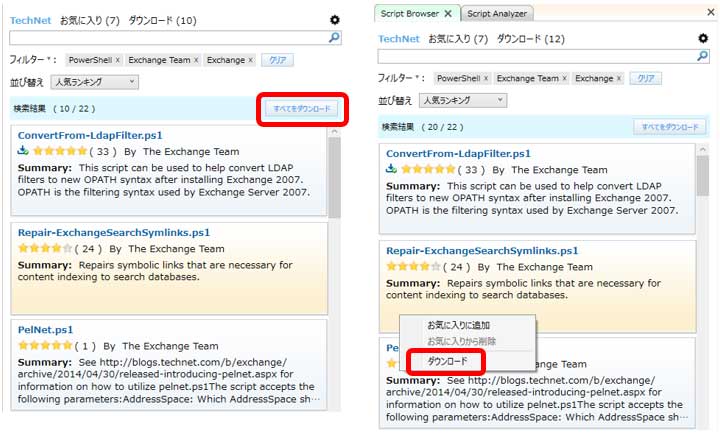The height and width of the screenshot is (435, 720).
Task: Close the Script Browser tab
Action: [448, 14]
